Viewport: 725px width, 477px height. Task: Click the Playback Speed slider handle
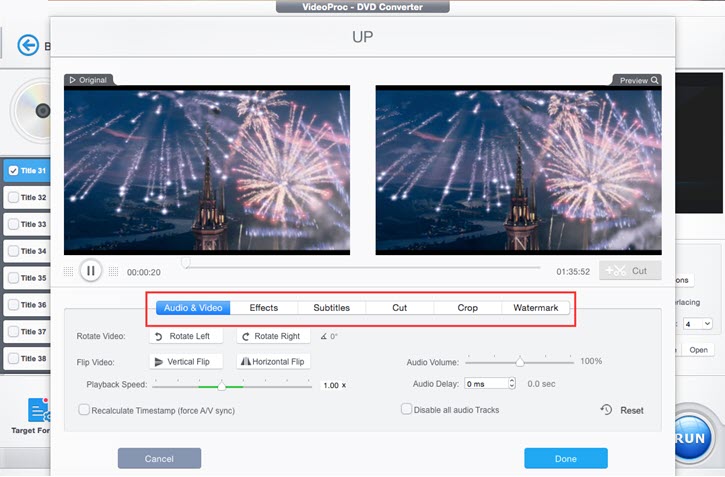point(221,386)
